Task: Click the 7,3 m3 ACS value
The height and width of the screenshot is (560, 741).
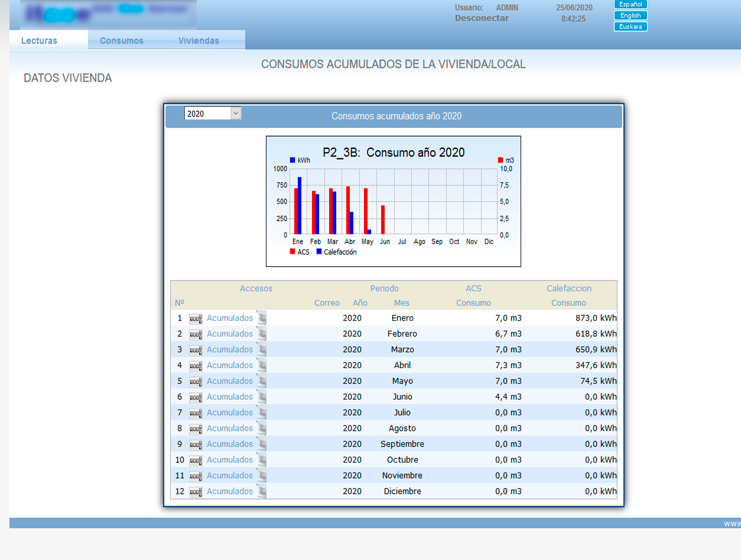Action: (x=508, y=365)
